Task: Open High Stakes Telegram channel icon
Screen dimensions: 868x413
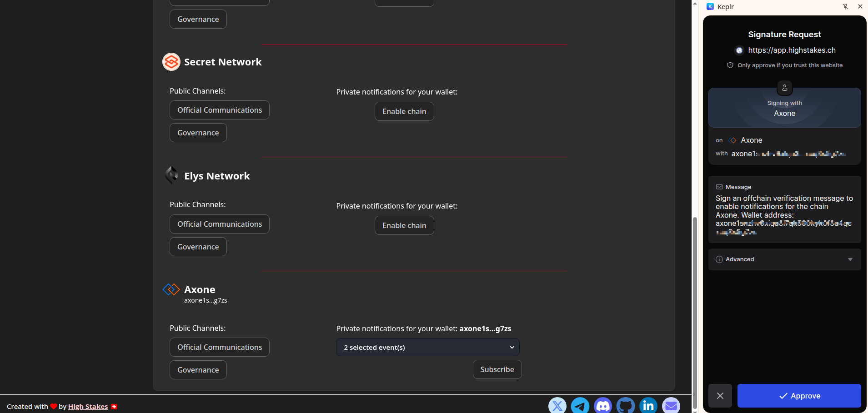Action: (x=580, y=405)
